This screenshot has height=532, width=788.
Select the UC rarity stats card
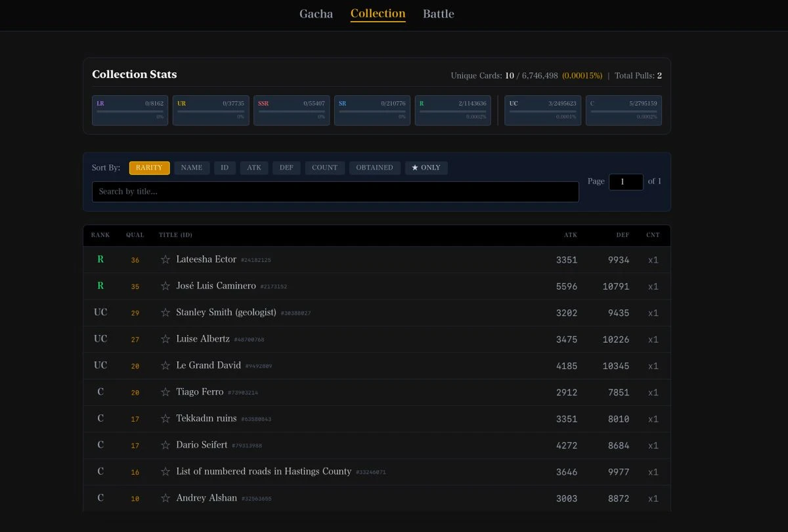[542, 110]
